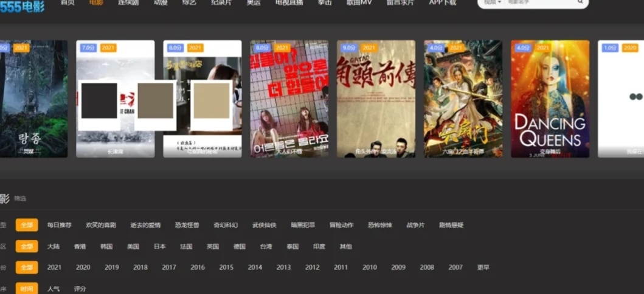
Task: Filter genre by 欢笑的喜剧
Action: pos(100,225)
